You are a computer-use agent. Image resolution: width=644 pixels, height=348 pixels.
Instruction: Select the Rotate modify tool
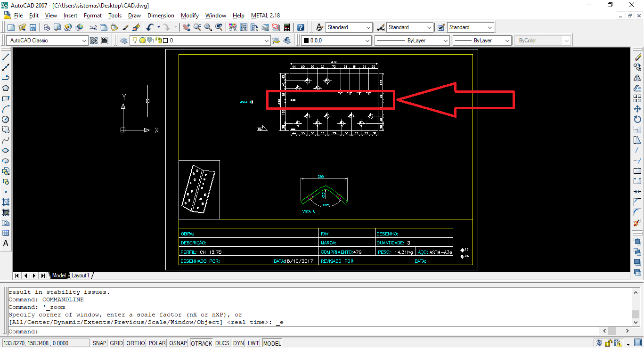coord(637,119)
